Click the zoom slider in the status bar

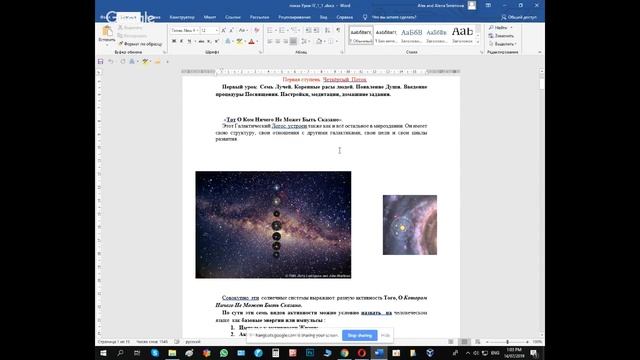click(507, 342)
